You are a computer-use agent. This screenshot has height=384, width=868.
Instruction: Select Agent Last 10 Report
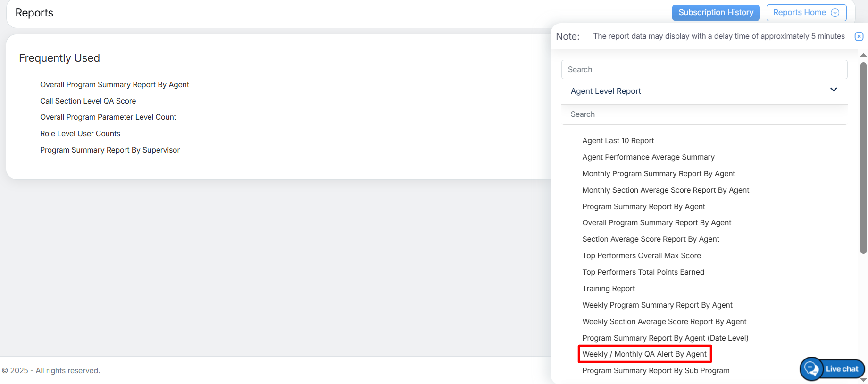(618, 141)
